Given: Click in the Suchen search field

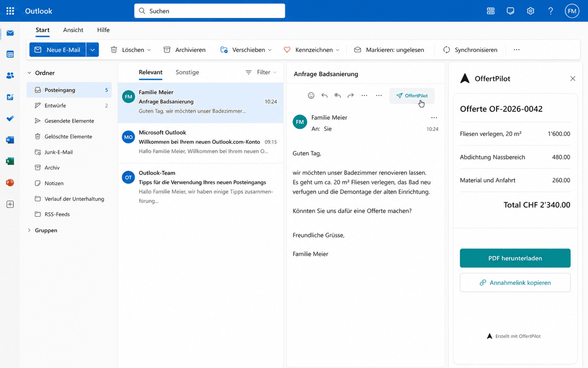Looking at the screenshot, I should coord(209,11).
